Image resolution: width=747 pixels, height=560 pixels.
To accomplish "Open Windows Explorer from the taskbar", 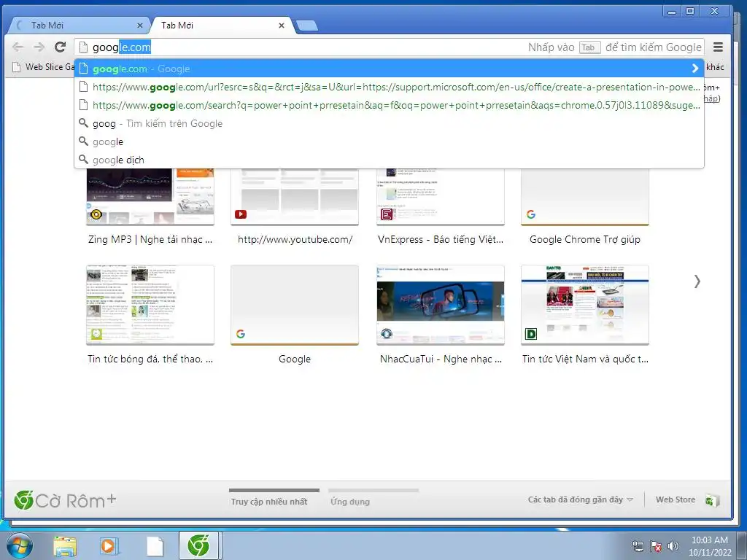I will pos(65,546).
